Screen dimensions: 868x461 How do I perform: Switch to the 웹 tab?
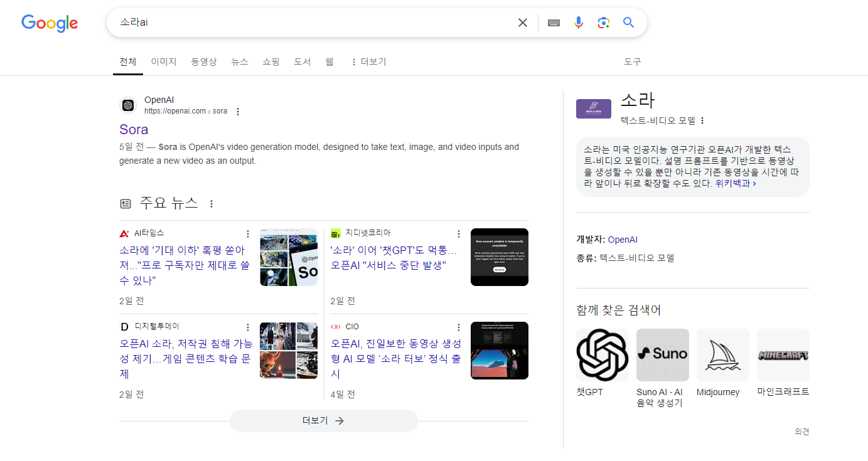[330, 62]
